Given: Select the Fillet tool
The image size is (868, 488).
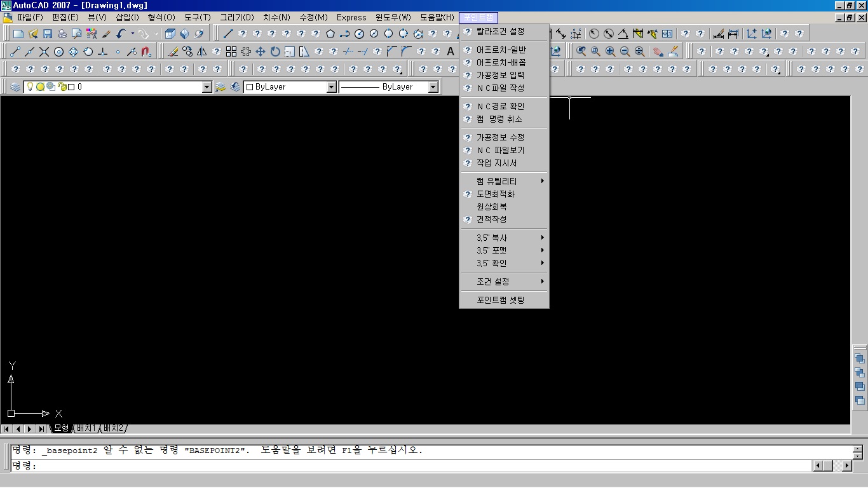Looking at the screenshot, I should (x=407, y=51).
